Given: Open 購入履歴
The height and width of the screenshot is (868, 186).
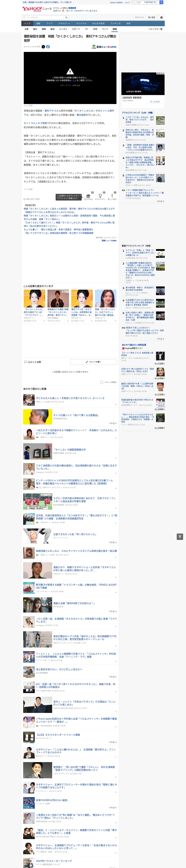Looking at the screenshot, I should pos(152,18).
